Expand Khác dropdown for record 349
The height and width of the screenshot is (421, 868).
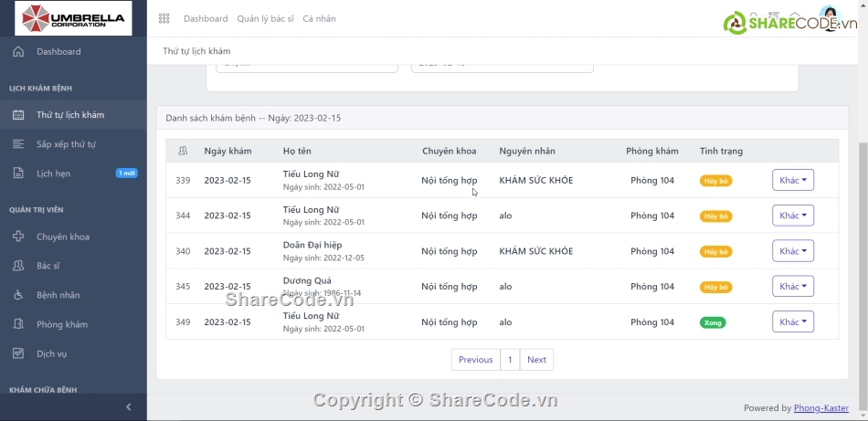point(792,321)
